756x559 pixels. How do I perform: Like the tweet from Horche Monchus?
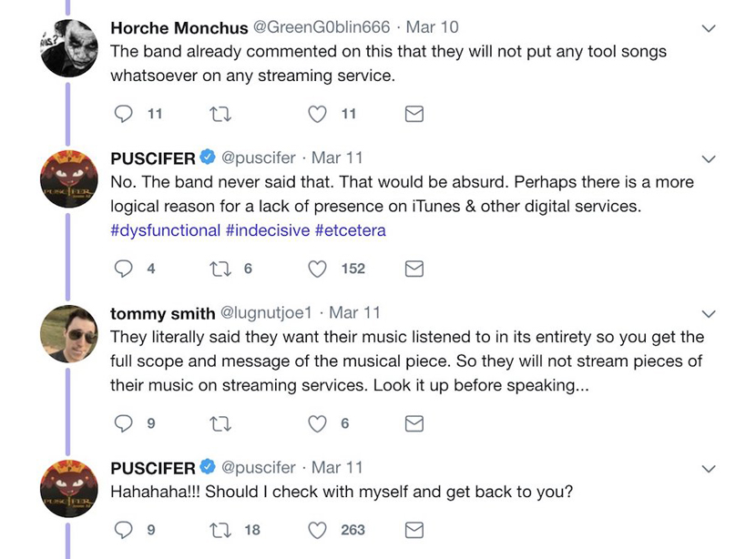coord(317,114)
